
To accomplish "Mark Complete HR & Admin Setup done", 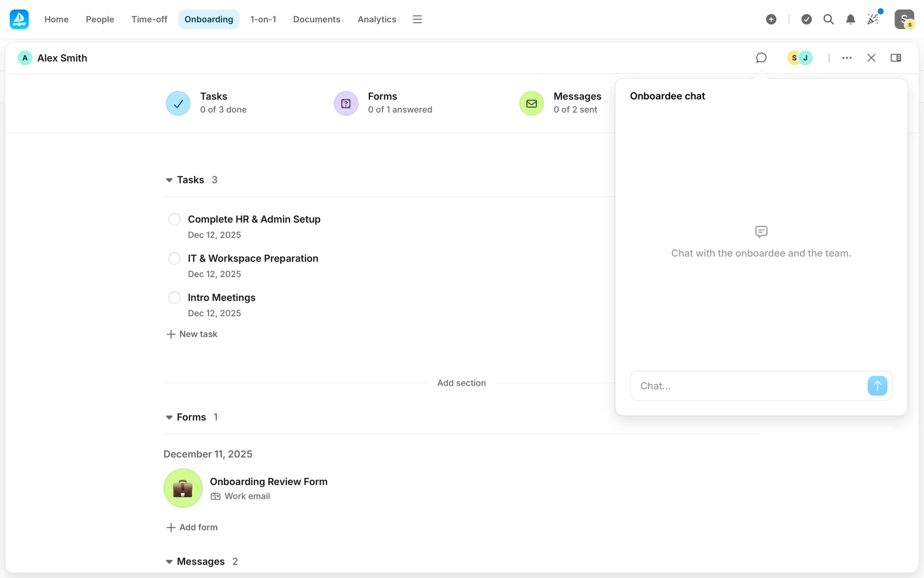I will coord(174,220).
